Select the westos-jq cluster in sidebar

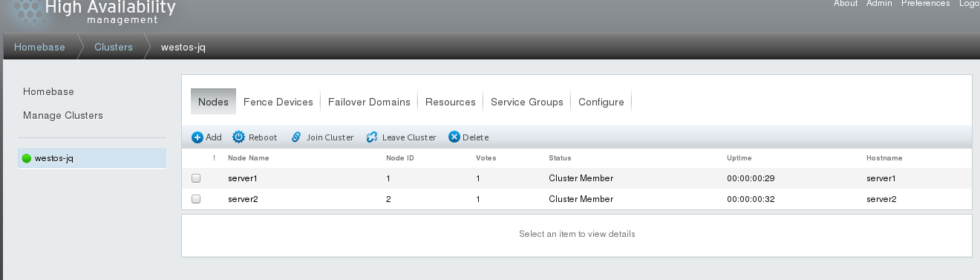[x=92, y=158]
